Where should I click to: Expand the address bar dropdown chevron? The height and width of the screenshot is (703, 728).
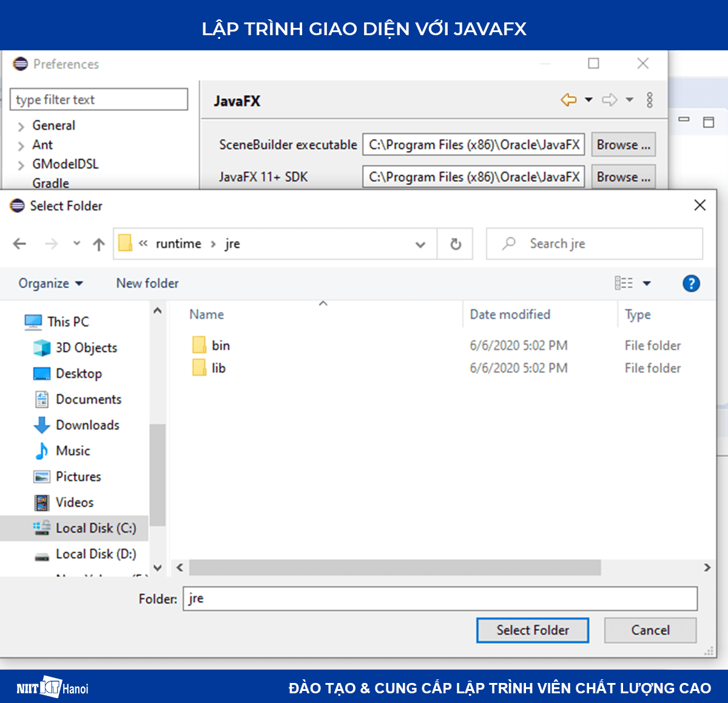pyautogui.click(x=420, y=244)
